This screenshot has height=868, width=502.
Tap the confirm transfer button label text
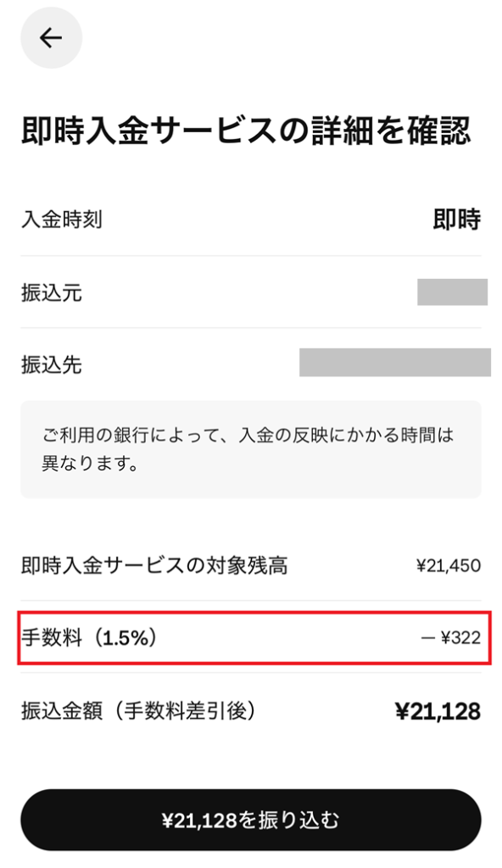250,819
